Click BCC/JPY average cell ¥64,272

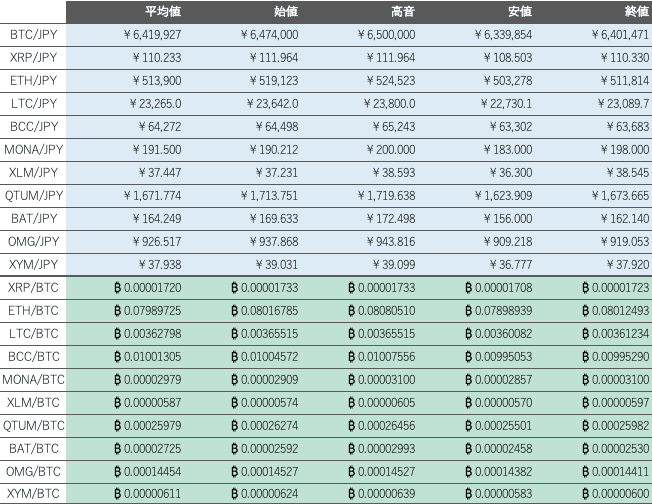tap(160, 126)
